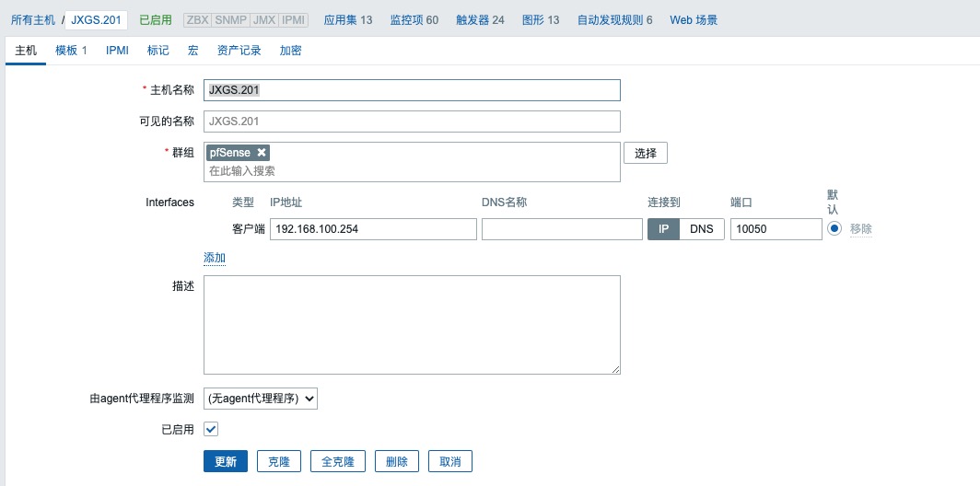Click the IP地址 input field
This screenshot has width=980, height=486.
(x=373, y=229)
